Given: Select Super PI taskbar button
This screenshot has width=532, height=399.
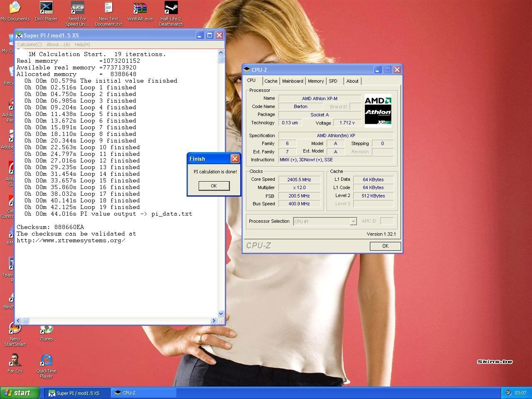Looking at the screenshot, I should coord(78,393).
